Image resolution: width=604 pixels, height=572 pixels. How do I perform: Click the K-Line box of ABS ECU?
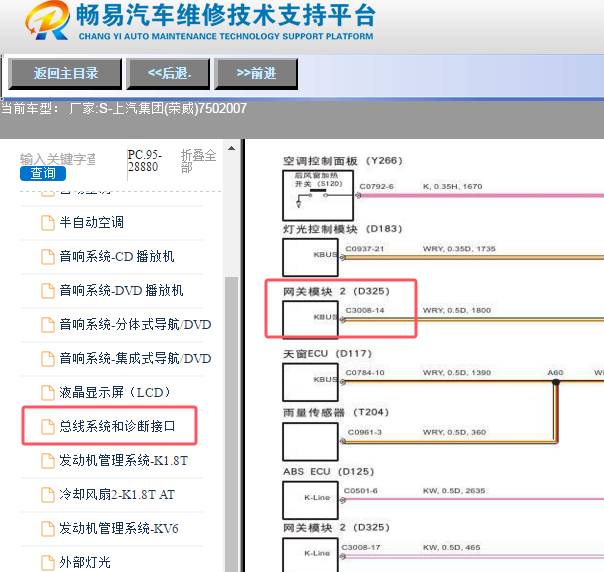(x=310, y=500)
